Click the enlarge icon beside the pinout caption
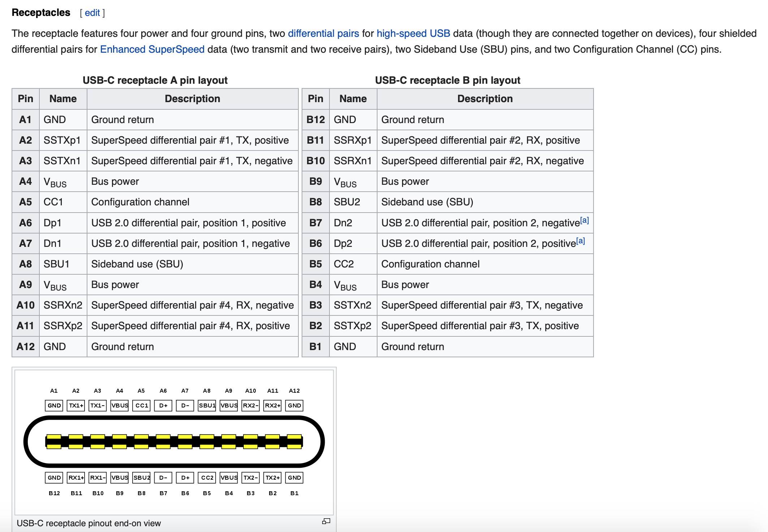The height and width of the screenshot is (532, 768). [x=326, y=521]
